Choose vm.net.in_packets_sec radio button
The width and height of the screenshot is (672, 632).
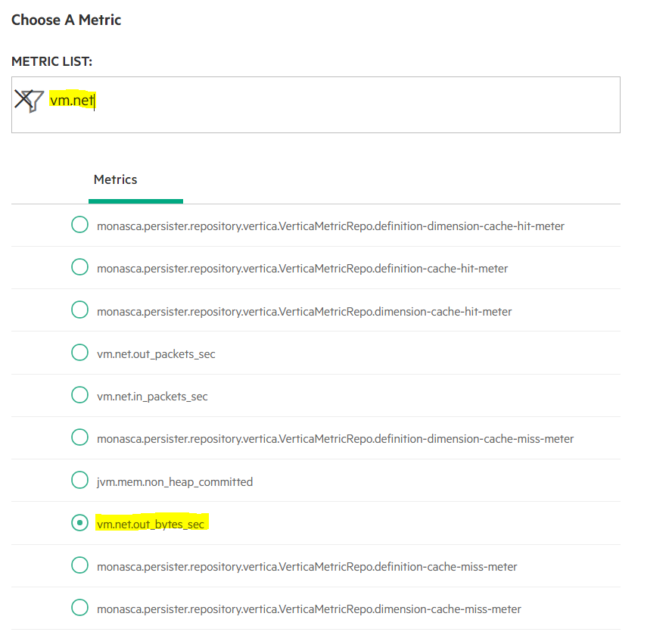[79, 395]
